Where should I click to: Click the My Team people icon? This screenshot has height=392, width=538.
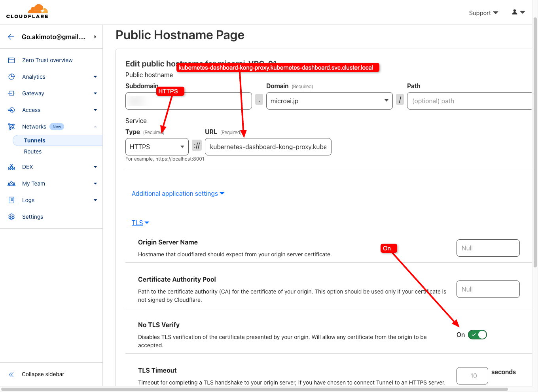(11, 184)
